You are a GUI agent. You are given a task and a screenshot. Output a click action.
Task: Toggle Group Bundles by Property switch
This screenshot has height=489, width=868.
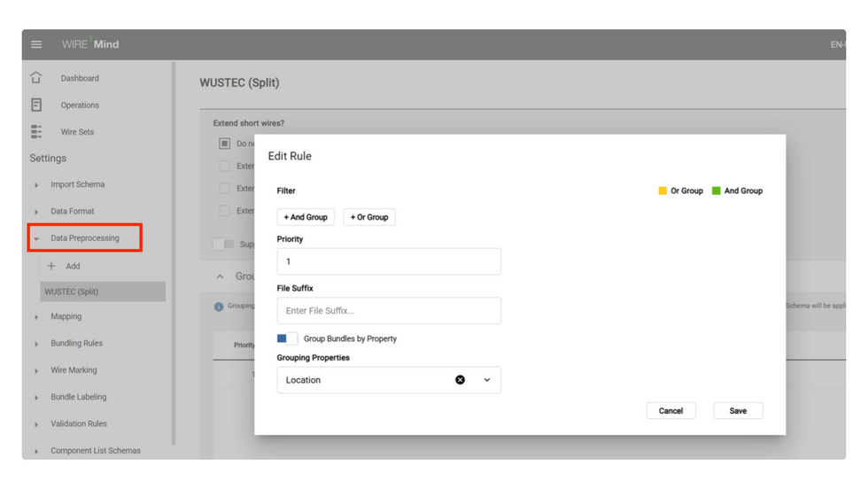287,338
